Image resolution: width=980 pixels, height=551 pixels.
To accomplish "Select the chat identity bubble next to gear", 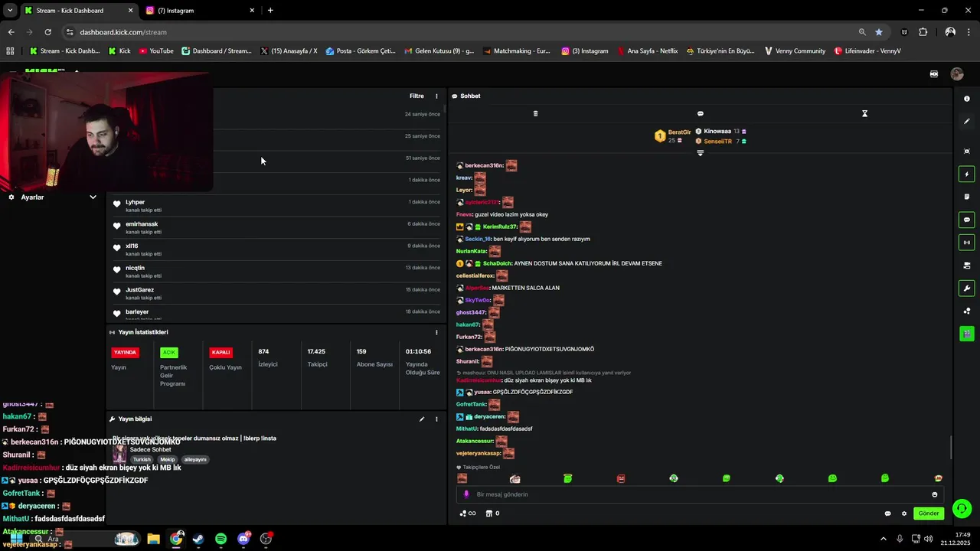I will click(x=887, y=514).
